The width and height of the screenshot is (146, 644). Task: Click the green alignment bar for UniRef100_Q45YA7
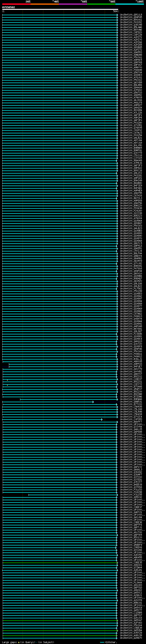tap(60, 620)
